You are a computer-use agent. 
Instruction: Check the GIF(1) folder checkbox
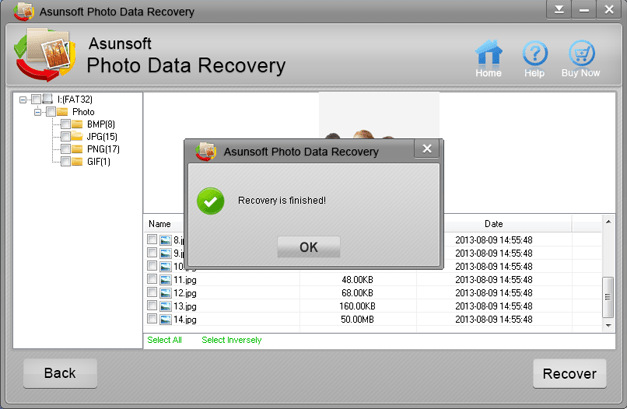click(x=65, y=162)
